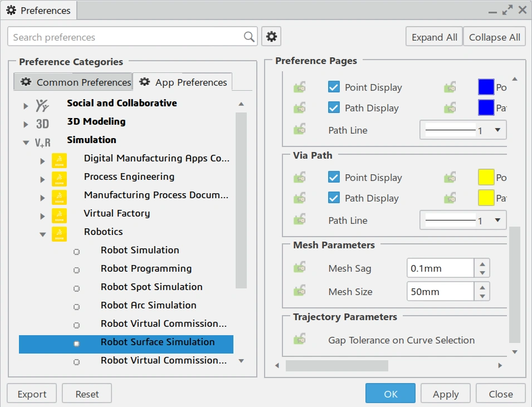The width and height of the screenshot is (532, 407).
Task: Uncheck Point Display under Via Path
Action: [x=334, y=178]
